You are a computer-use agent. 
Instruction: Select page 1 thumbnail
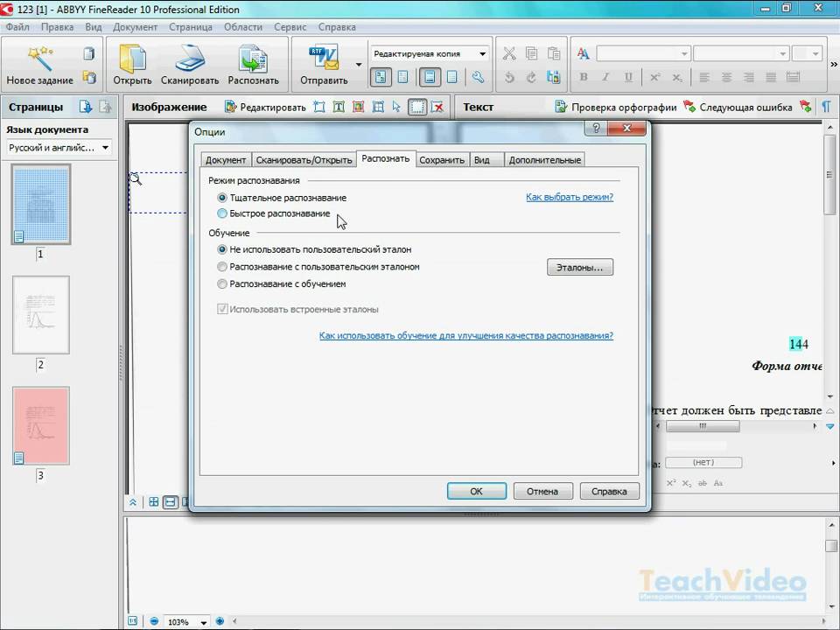coord(41,204)
